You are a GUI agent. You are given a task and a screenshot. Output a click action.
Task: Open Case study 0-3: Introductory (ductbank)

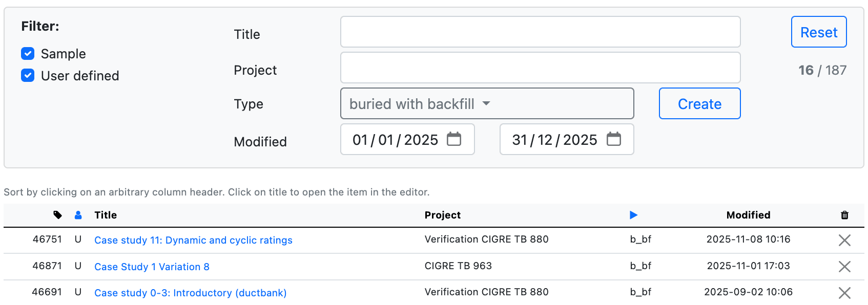[x=190, y=293]
